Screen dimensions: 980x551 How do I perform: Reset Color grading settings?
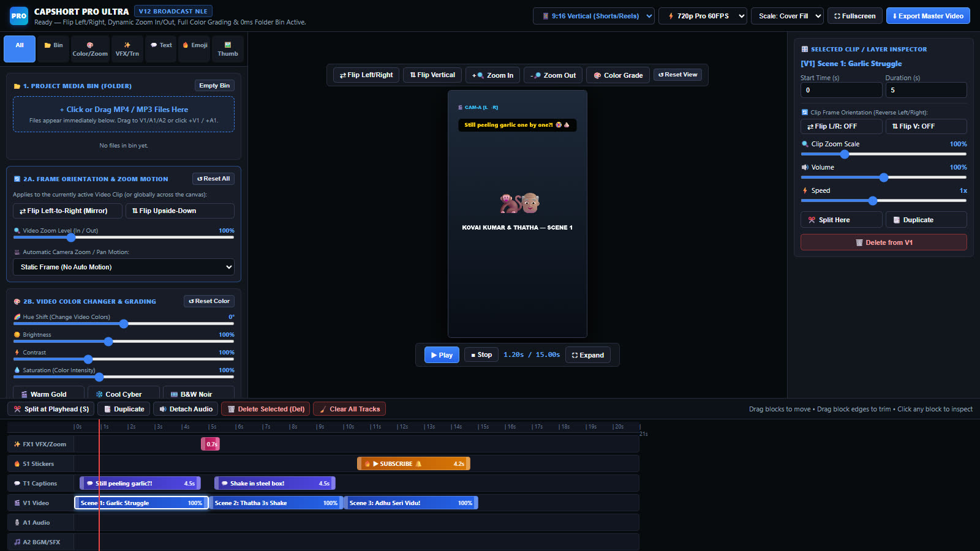click(x=209, y=301)
